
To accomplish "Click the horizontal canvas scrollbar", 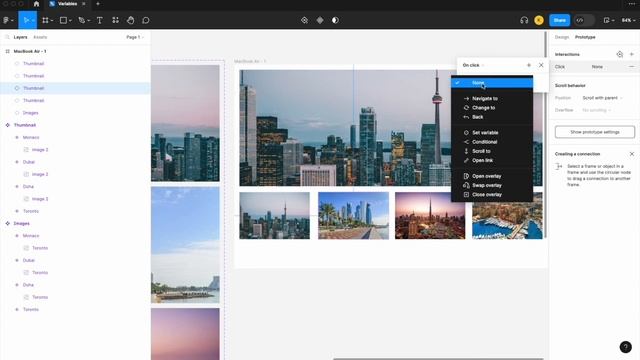I will tap(438, 359).
